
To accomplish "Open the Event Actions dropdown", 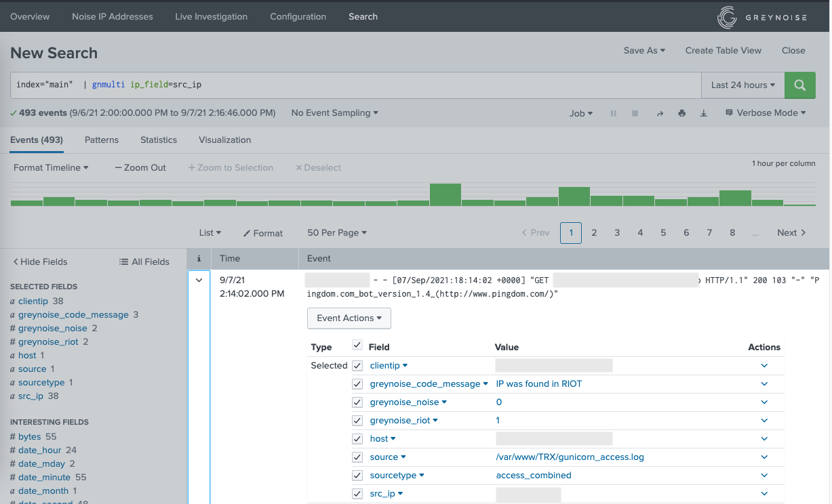I will tap(349, 318).
